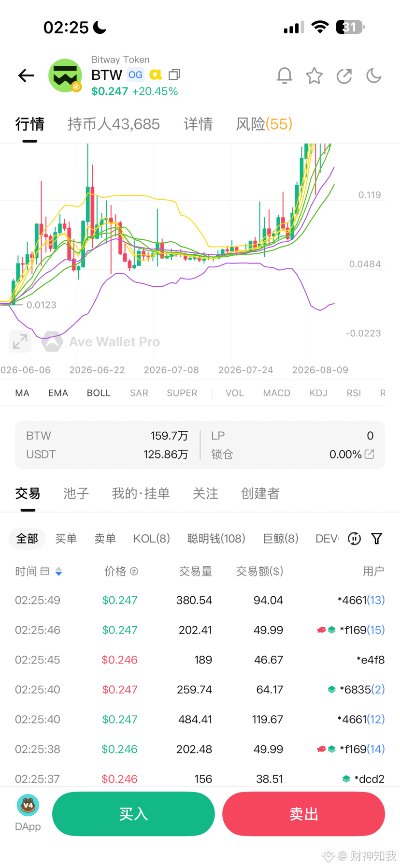Switch price unit icon beside 价格
This screenshot has width=400, height=868.
pos(134,571)
